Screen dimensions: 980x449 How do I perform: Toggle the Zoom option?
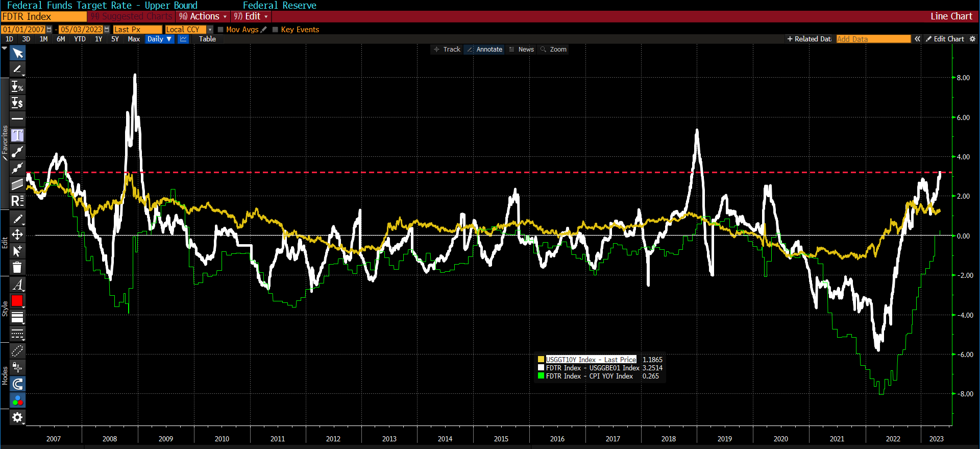click(553, 50)
